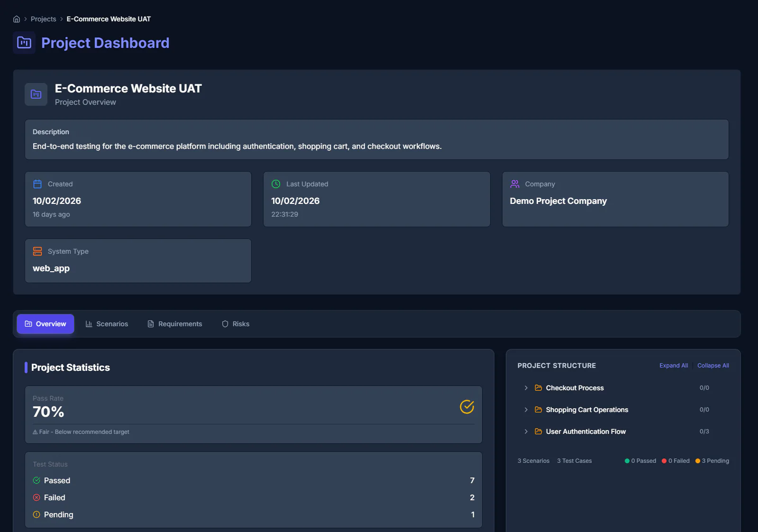
Task: Click the Checkout Process folder icon
Action: (x=539, y=388)
